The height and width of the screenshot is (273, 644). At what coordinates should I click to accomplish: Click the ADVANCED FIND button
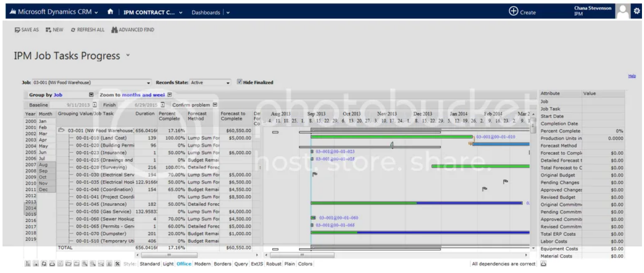pos(133,30)
